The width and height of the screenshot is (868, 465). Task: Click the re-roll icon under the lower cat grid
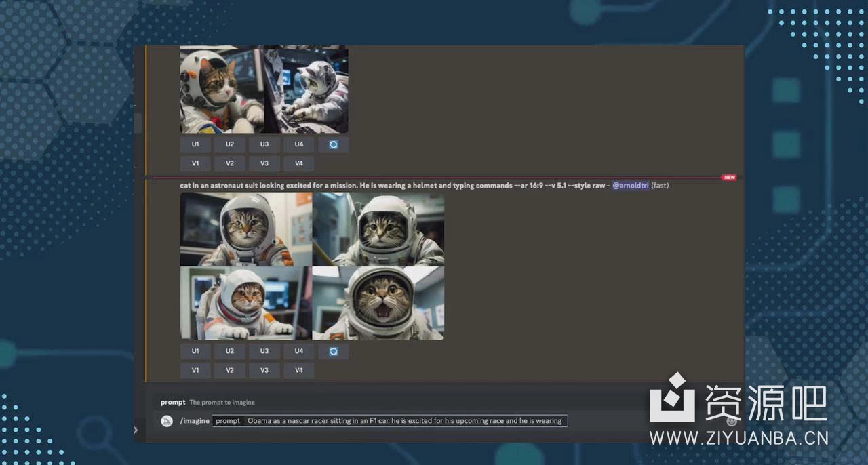(333, 351)
